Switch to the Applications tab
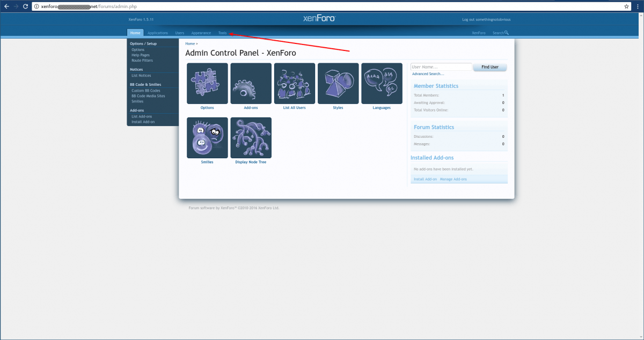The width and height of the screenshot is (644, 340). click(157, 33)
